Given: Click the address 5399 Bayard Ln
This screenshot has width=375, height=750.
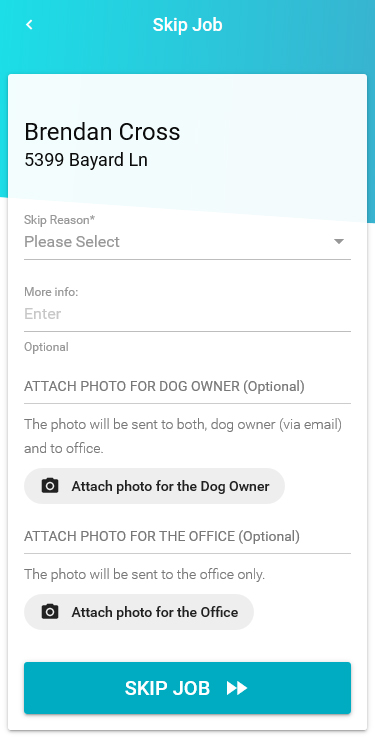Looking at the screenshot, I should point(86,160).
